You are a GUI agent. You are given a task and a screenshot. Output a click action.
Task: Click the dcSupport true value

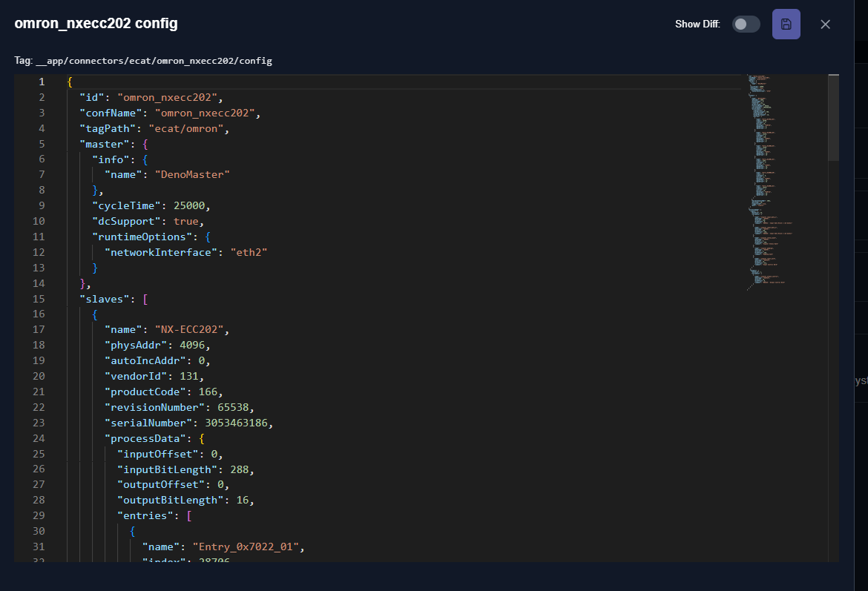[x=185, y=221]
